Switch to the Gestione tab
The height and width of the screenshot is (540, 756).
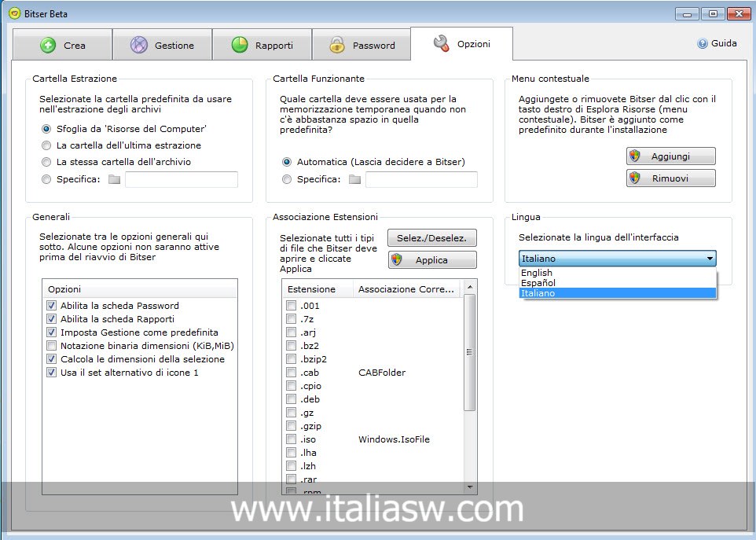[x=163, y=45]
